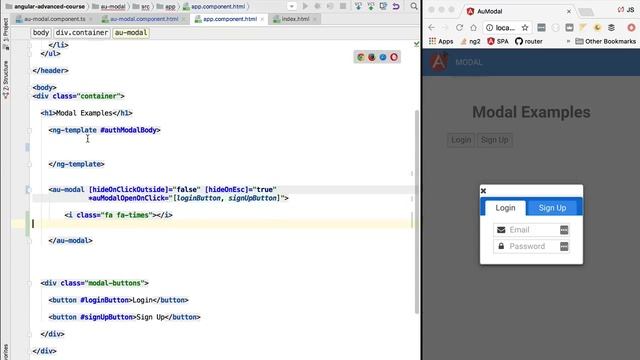
Task: Click the Stop square icon in IDE toolbar
Action: coord(343,6)
